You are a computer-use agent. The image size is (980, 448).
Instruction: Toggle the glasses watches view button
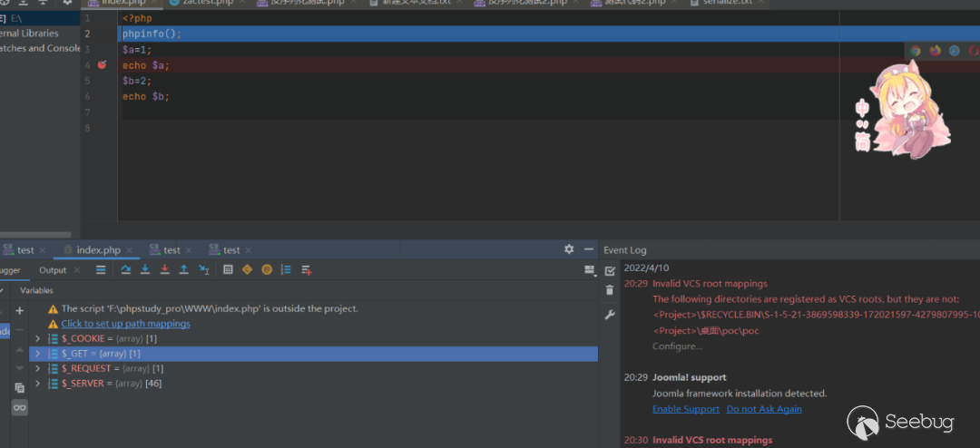pos(20,409)
